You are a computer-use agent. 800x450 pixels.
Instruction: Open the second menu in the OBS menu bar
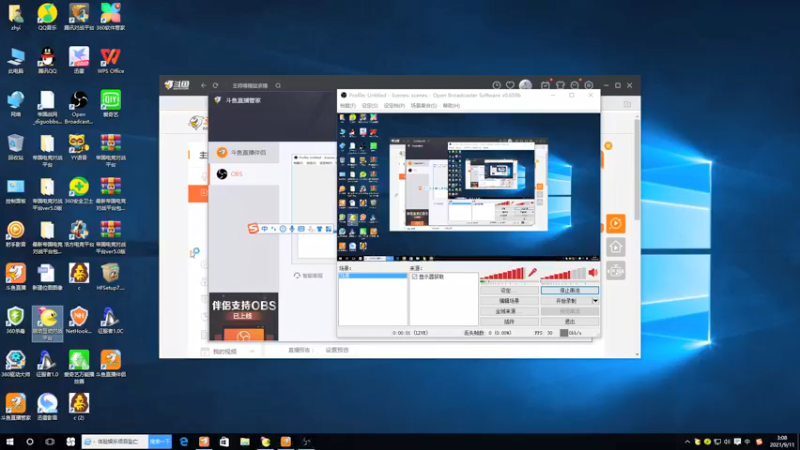tap(369, 106)
